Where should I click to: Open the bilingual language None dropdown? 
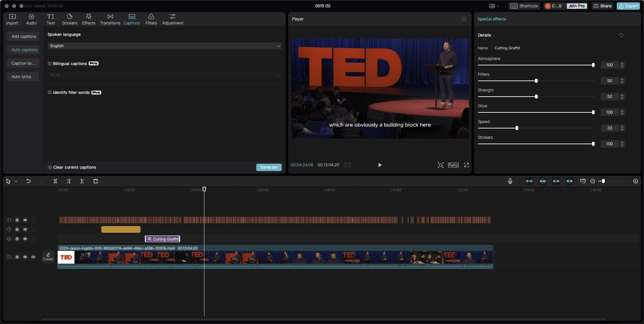pyautogui.click(x=164, y=75)
